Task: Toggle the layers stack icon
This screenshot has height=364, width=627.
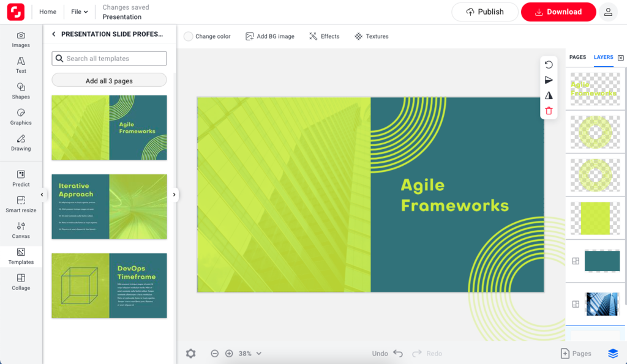Action: pos(613,353)
